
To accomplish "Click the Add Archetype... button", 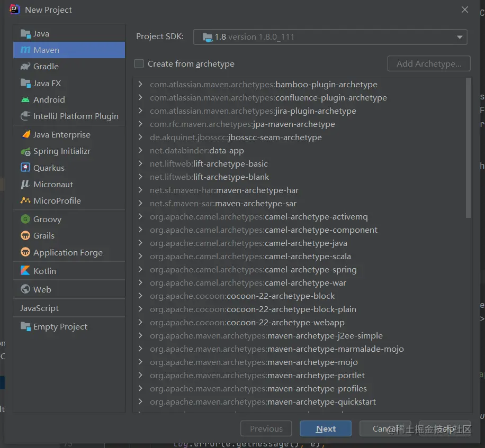I will coord(429,63).
